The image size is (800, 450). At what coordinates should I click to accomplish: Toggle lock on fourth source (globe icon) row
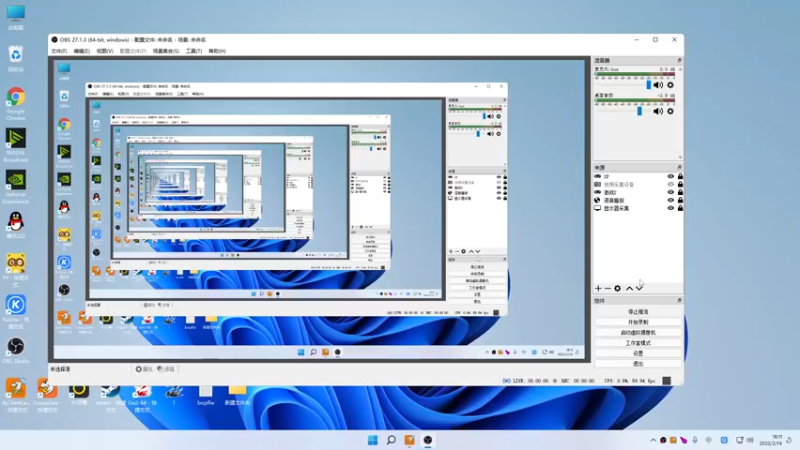coord(680,200)
